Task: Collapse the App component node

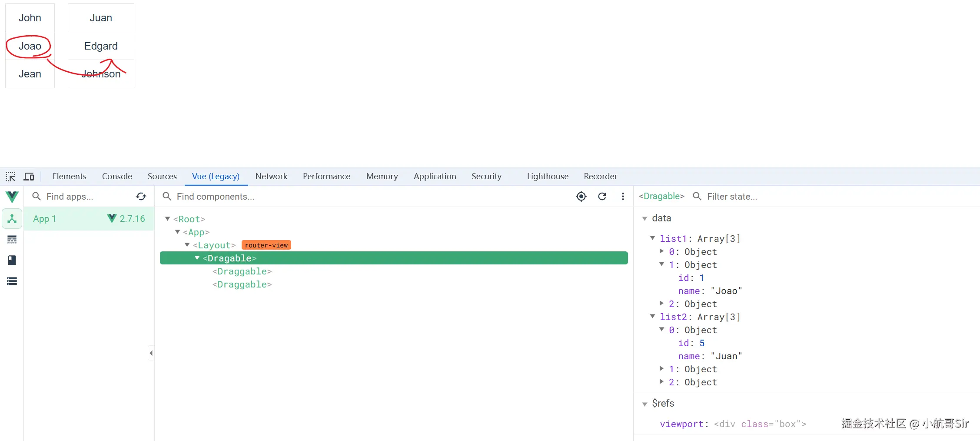Action: click(177, 232)
